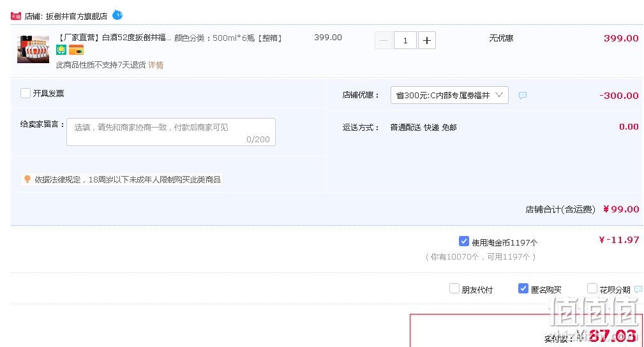The width and height of the screenshot is (644, 347).
Task: Click the orange shield icon by age restriction notice
Action: coord(27,179)
